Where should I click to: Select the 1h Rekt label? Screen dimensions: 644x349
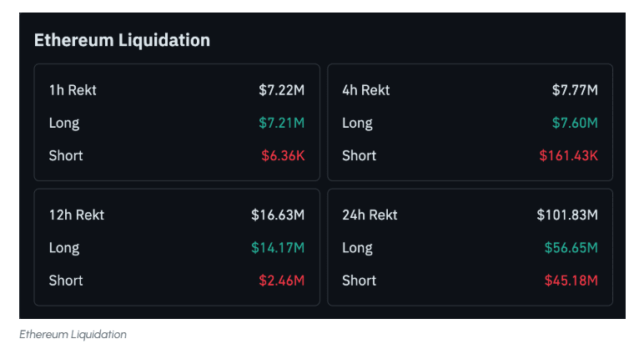click(73, 90)
